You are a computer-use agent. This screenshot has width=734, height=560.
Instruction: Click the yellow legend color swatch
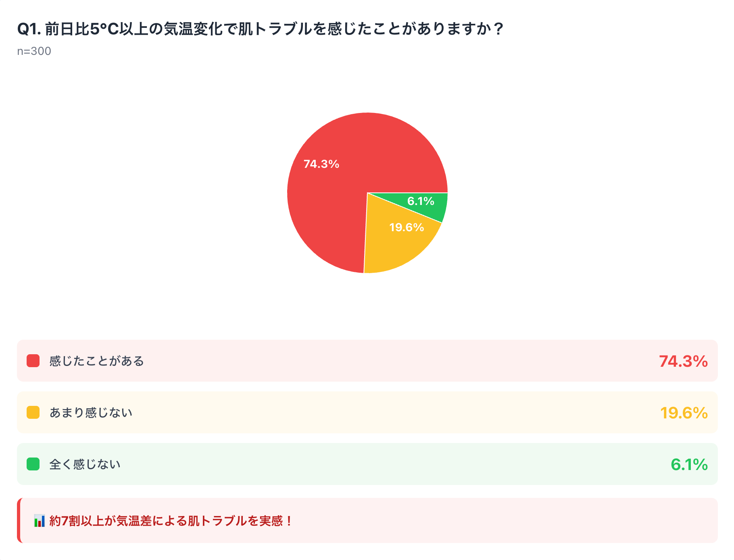tap(33, 412)
